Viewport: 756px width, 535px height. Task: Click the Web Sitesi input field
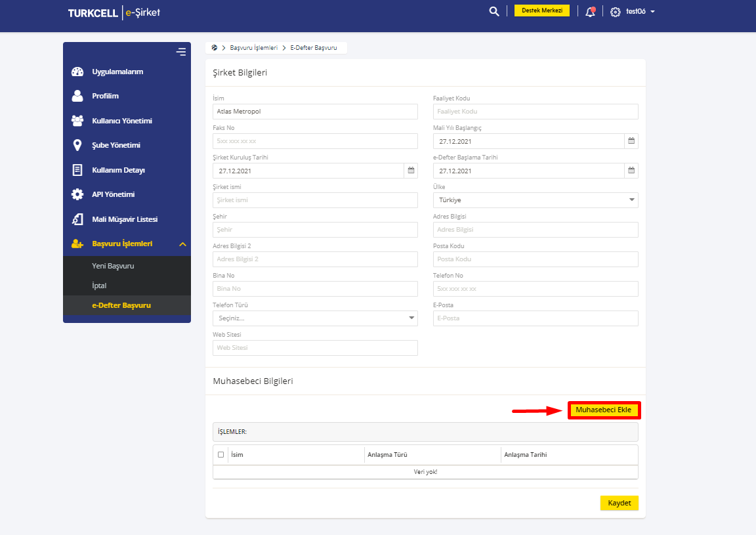coord(315,348)
